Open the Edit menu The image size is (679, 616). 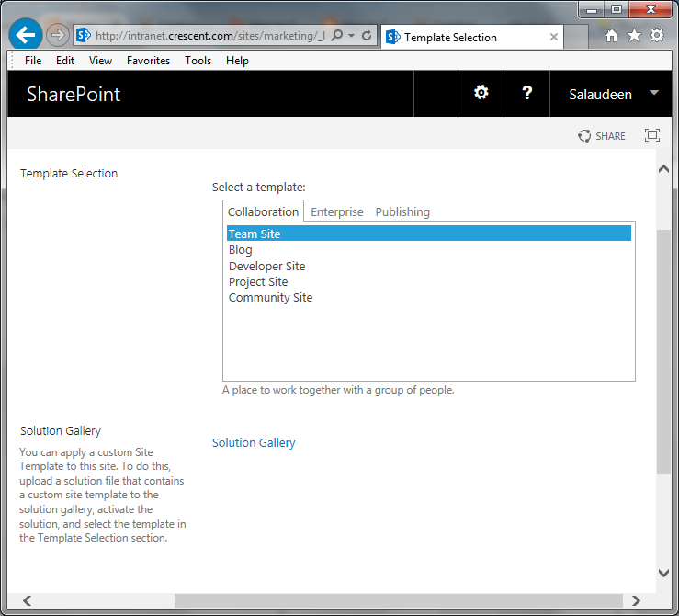point(65,61)
